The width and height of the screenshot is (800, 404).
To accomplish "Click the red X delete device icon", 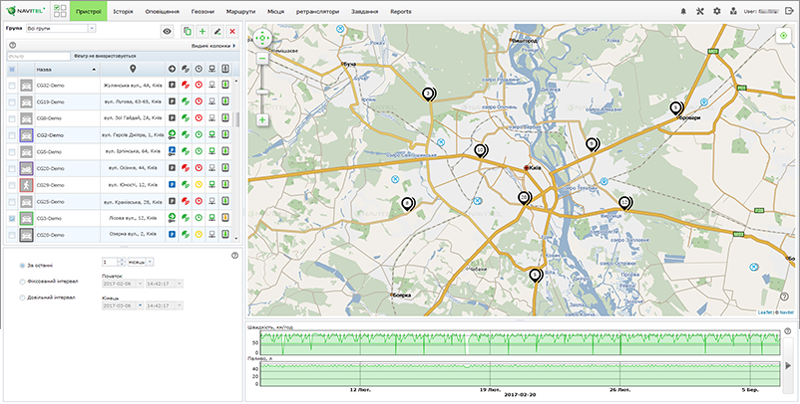I will coord(232,32).
